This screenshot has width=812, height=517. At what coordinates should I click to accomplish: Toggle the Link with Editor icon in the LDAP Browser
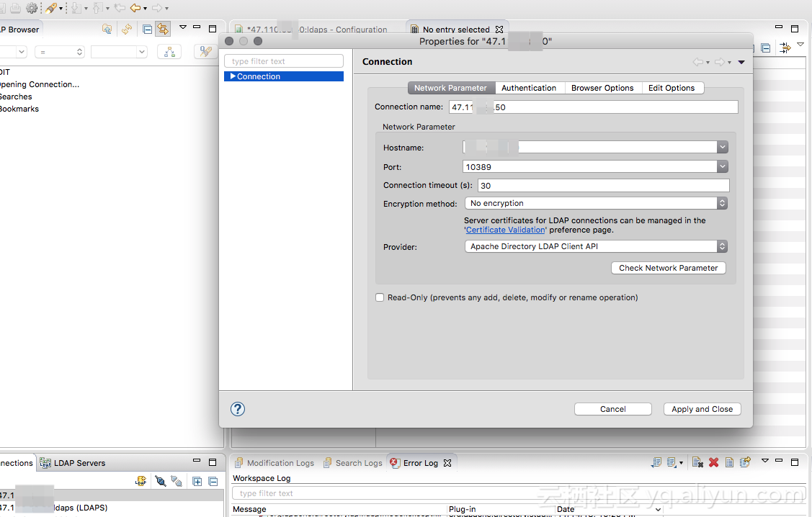coord(163,29)
